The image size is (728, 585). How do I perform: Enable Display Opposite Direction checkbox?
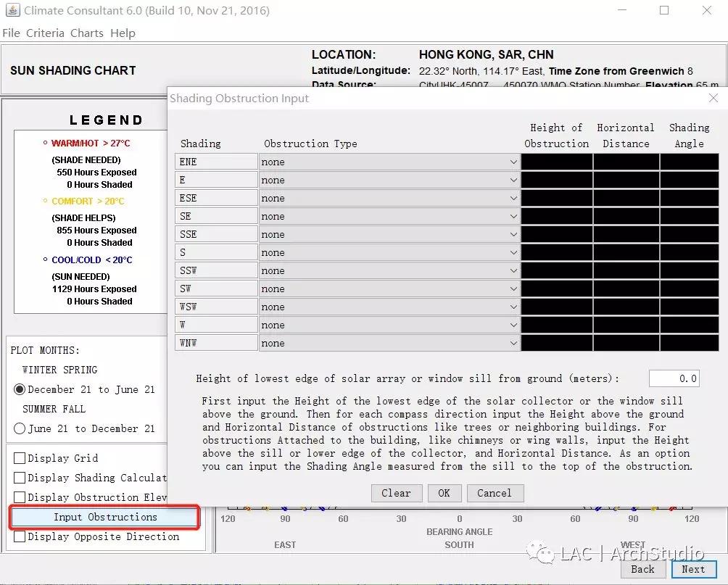(20, 536)
